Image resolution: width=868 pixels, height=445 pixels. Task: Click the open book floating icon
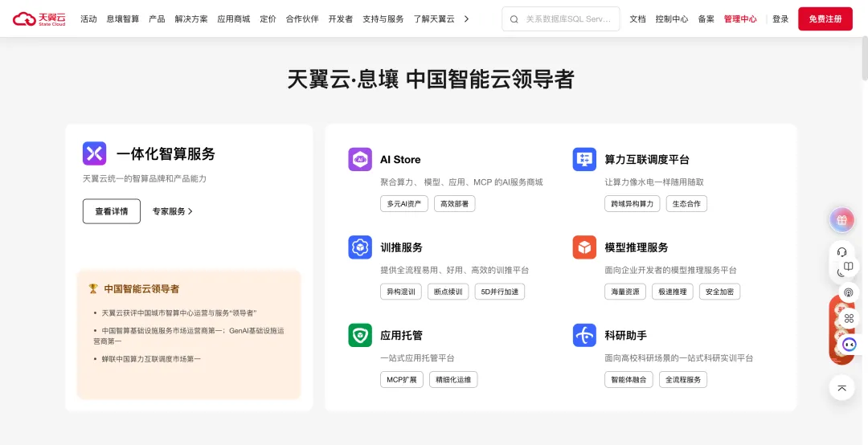pyautogui.click(x=848, y=267)
